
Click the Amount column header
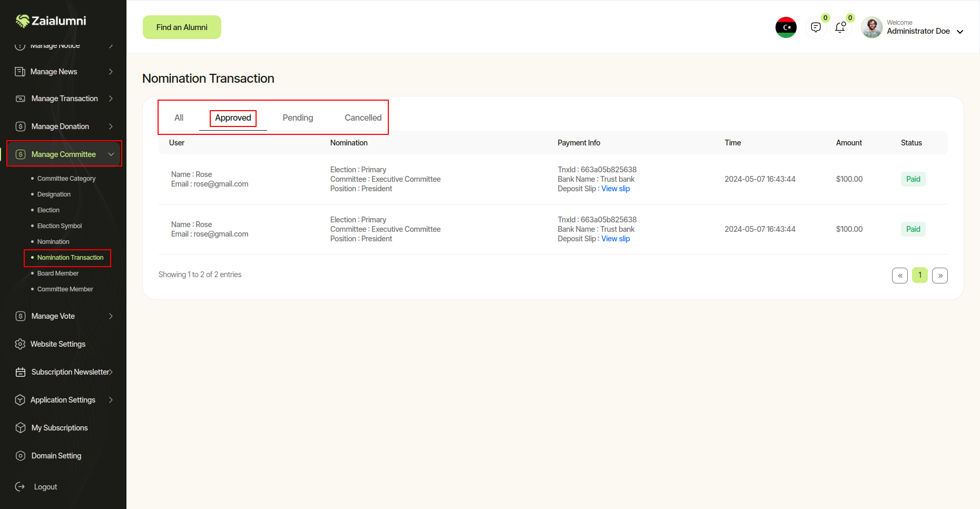tap(849, 143)
